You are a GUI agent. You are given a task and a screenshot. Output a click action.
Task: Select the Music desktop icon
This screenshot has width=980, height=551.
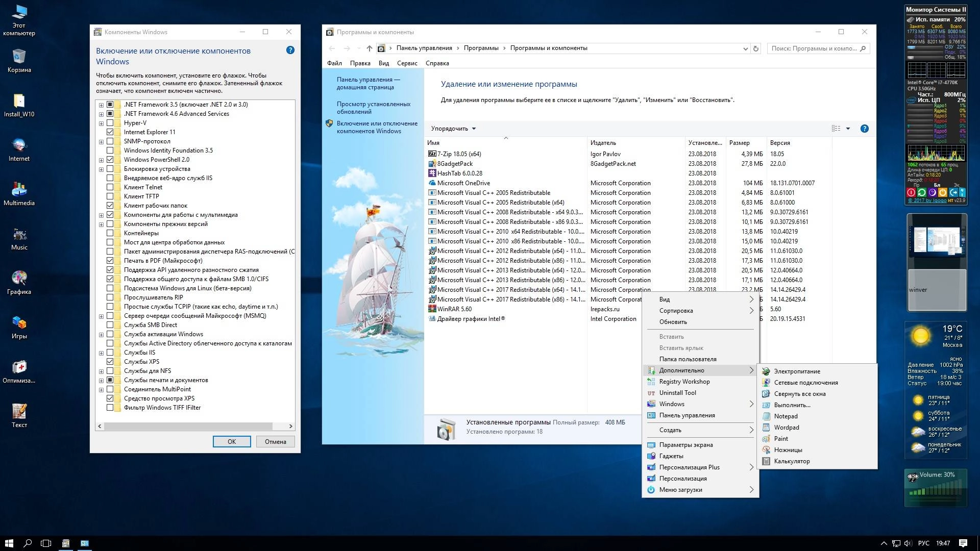(x=19, y=238)
